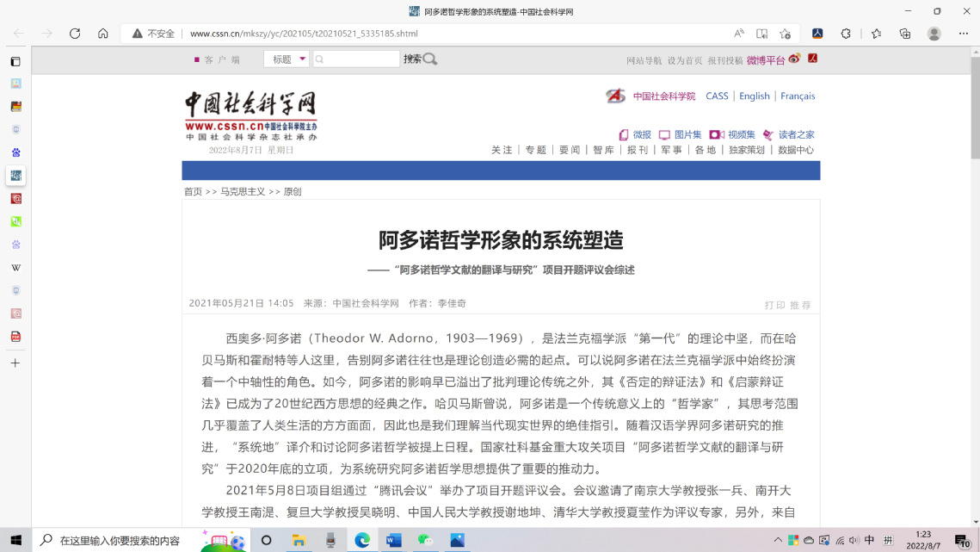Click the browser Home icon
This screenshot has height=552, width=980.
[103, 34]
